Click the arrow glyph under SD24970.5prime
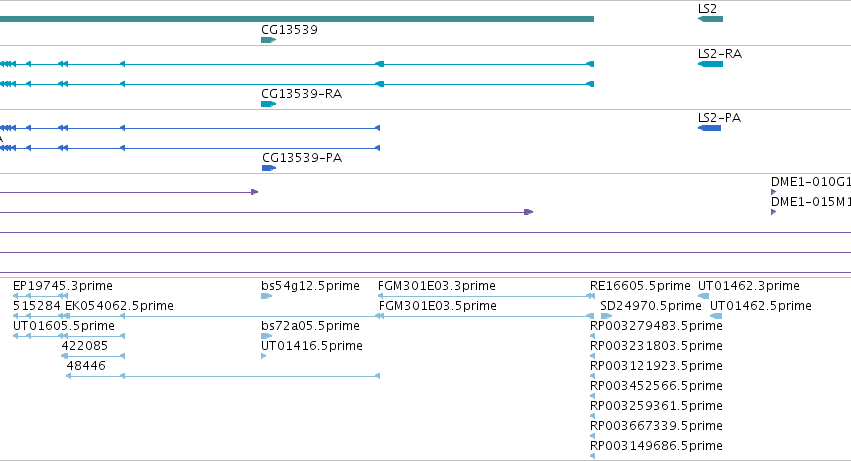 point(606,316)
